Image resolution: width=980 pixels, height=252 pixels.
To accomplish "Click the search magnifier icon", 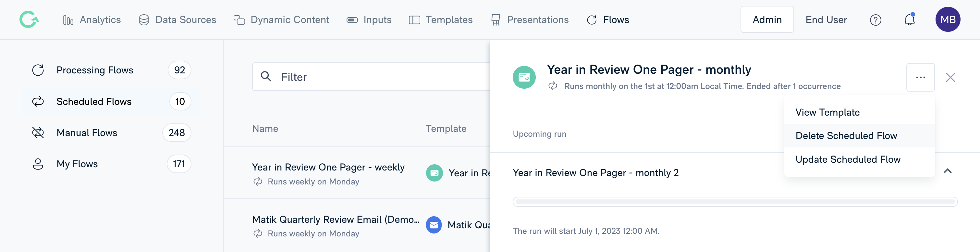I will 266,77.
